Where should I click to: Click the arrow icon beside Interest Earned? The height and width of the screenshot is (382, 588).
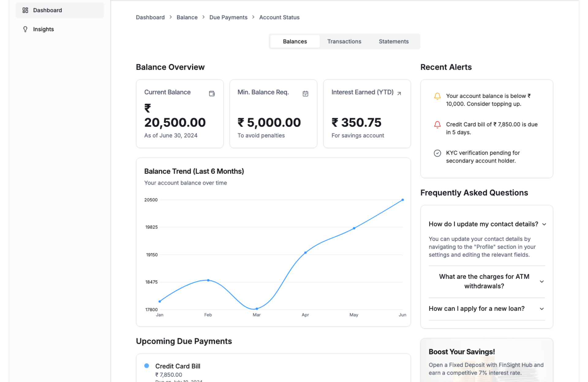pos(399,94)
